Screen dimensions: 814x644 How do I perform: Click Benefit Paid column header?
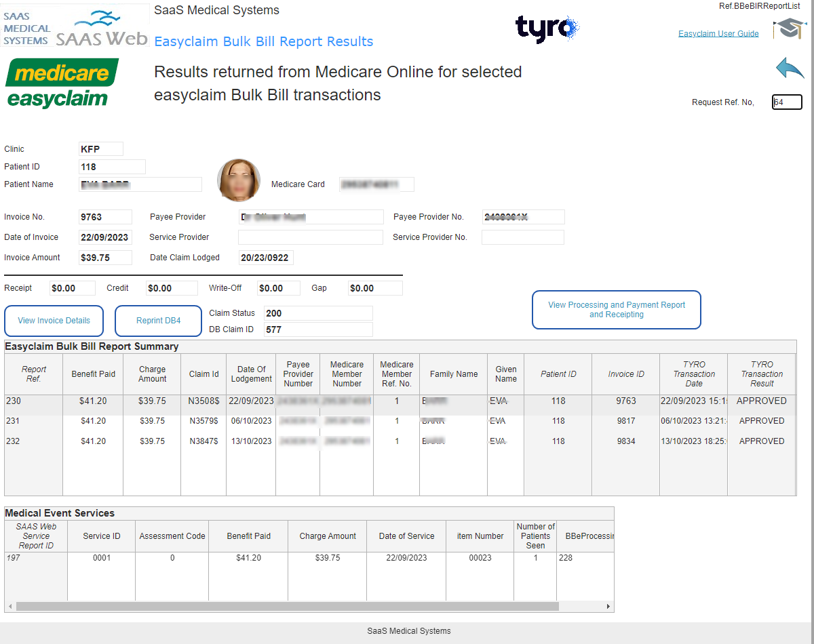[94, 374]
